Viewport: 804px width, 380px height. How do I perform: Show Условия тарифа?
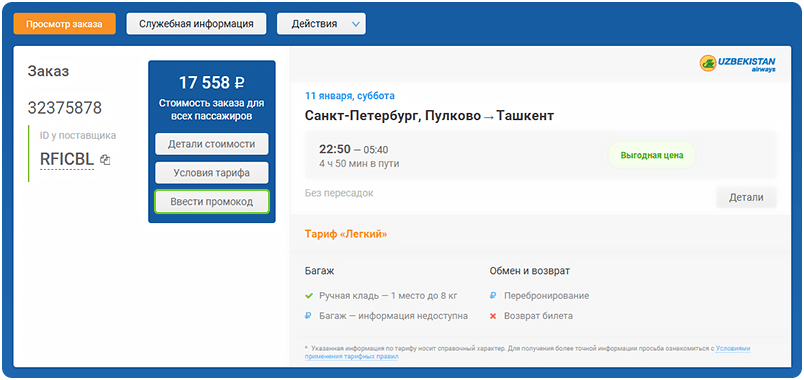[212, 173]
